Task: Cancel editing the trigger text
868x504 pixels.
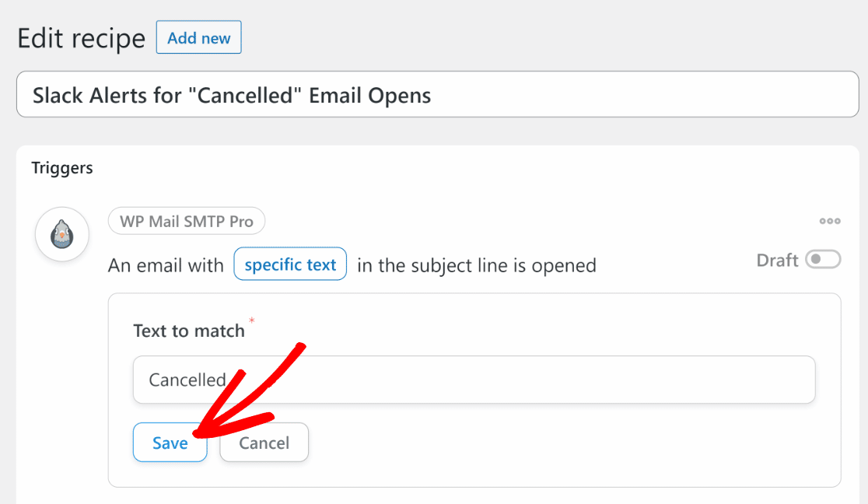Action: pyautogui.click(x=264, y=443)
